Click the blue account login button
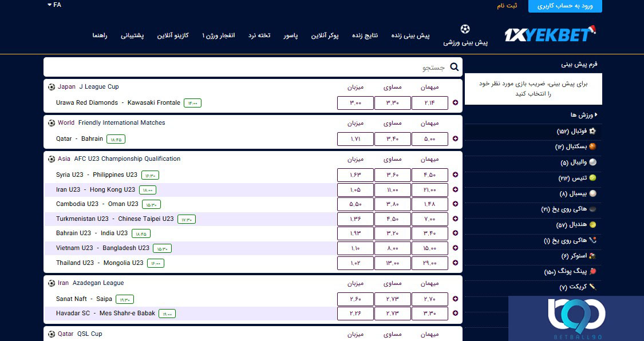This screenshot has height=341, width=644. point(565,6)
